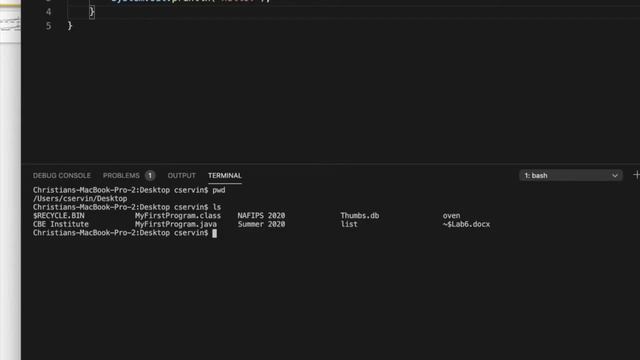Screen dimensions: 640x360
Task: Click MyFirstProgram.java in terminal listing
Action: 176,224
